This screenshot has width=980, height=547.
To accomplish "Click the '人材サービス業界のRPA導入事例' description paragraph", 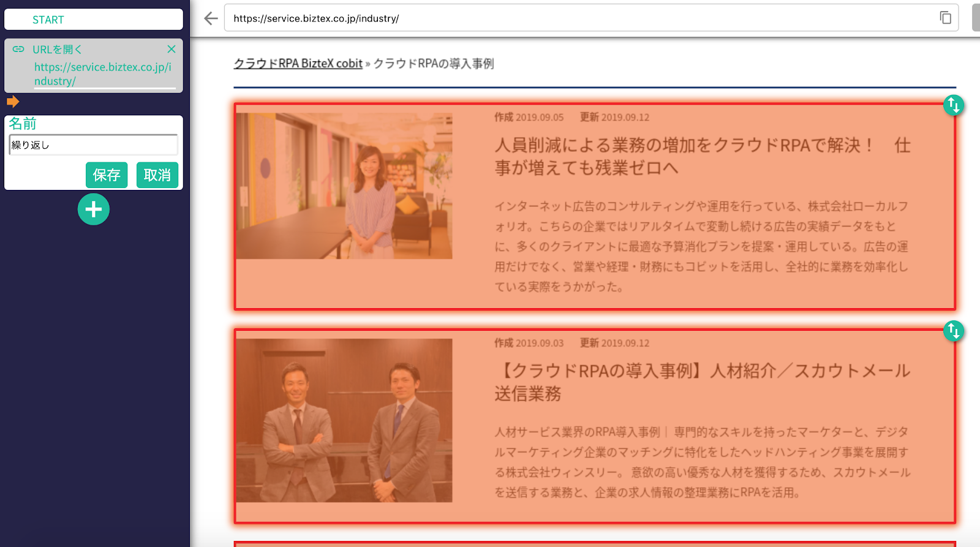I will 703,462.
